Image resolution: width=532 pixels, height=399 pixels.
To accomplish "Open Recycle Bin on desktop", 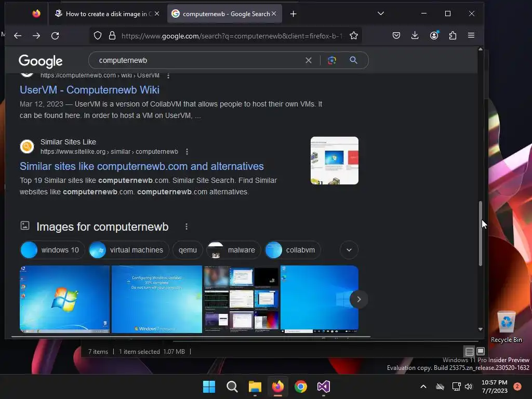I will pos(506,327).
